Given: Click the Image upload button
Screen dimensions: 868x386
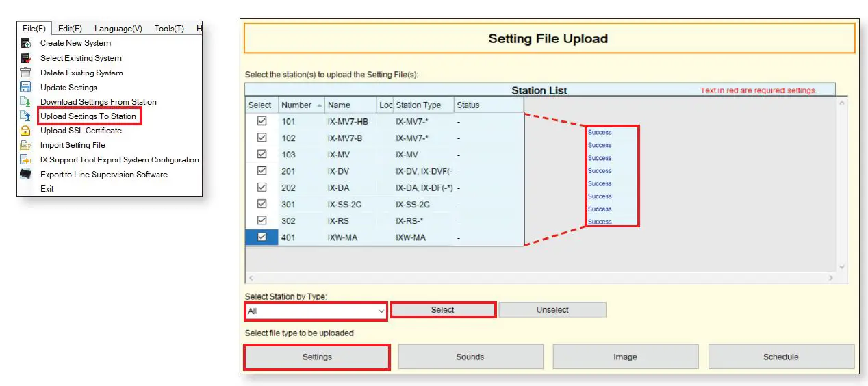Looking at the screenshot, I should point(625,357).
